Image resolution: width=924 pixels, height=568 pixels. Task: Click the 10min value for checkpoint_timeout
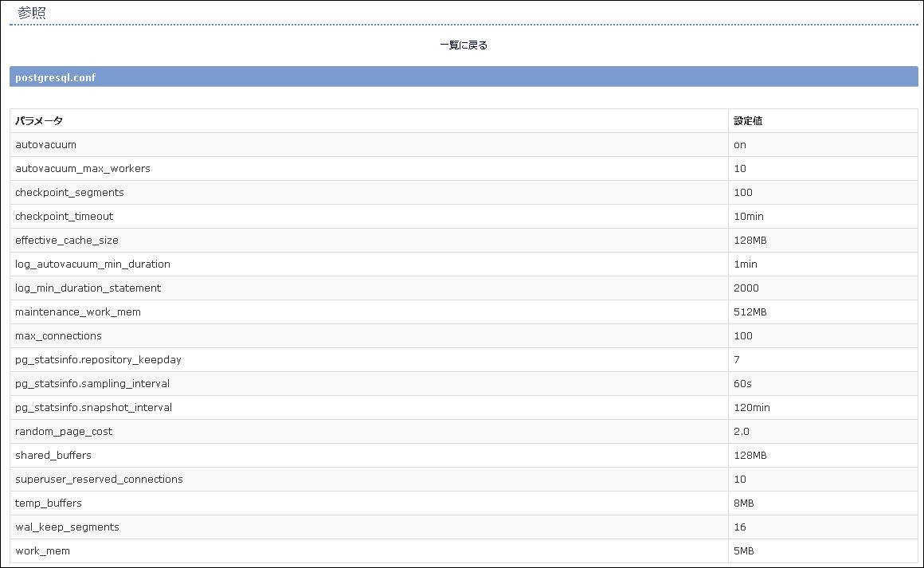coord(749,216)
